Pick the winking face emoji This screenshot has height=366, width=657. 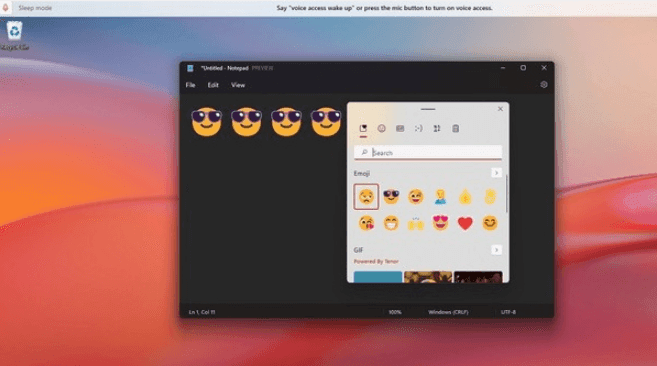416,197
